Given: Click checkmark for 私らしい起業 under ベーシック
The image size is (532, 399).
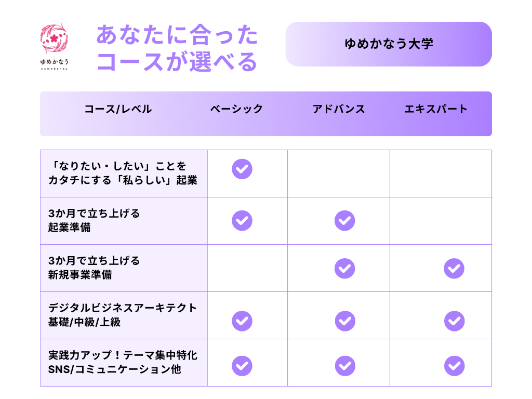Looking at the screenshot, I should tap(242, 169).
